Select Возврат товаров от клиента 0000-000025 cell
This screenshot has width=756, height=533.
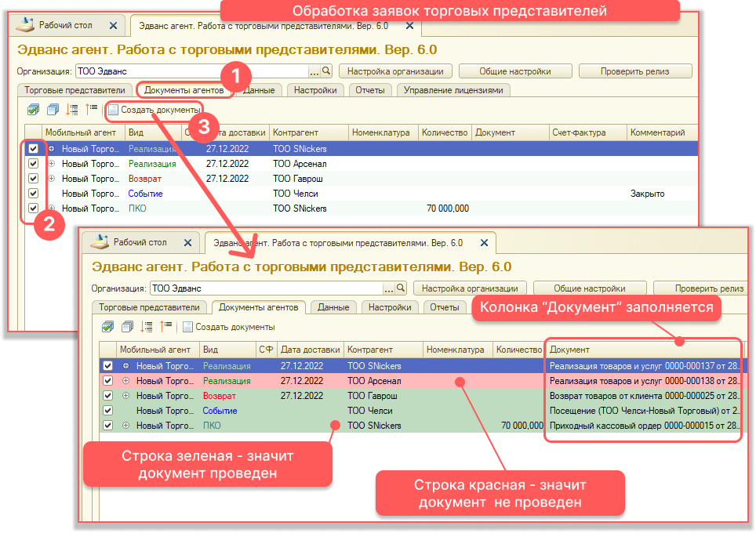(x=643, y=396)
